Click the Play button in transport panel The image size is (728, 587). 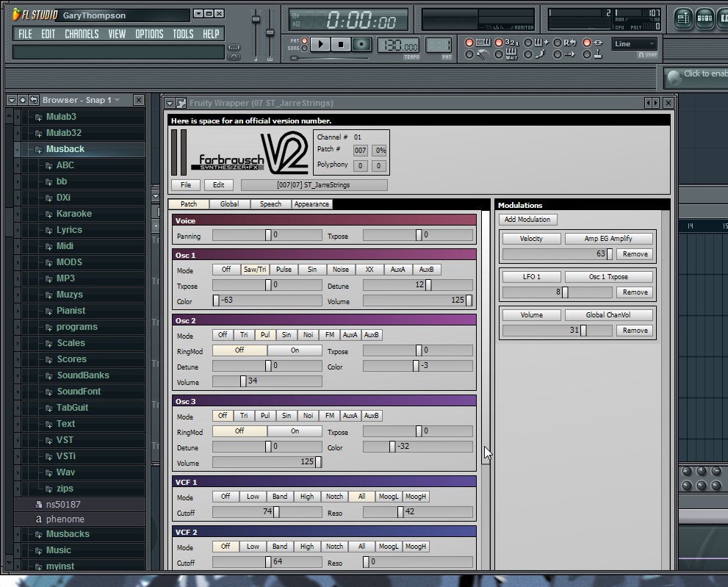click(x=320, y=45)
